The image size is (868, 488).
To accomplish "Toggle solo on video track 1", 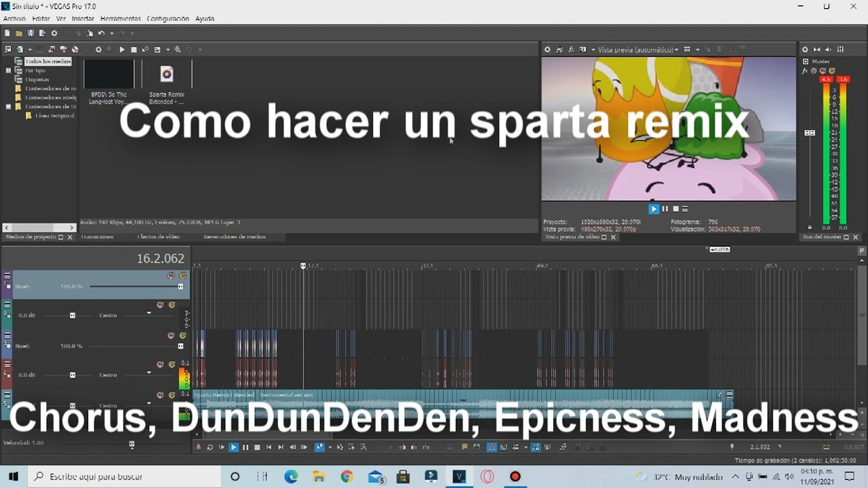I will click(x=182, y=276).
